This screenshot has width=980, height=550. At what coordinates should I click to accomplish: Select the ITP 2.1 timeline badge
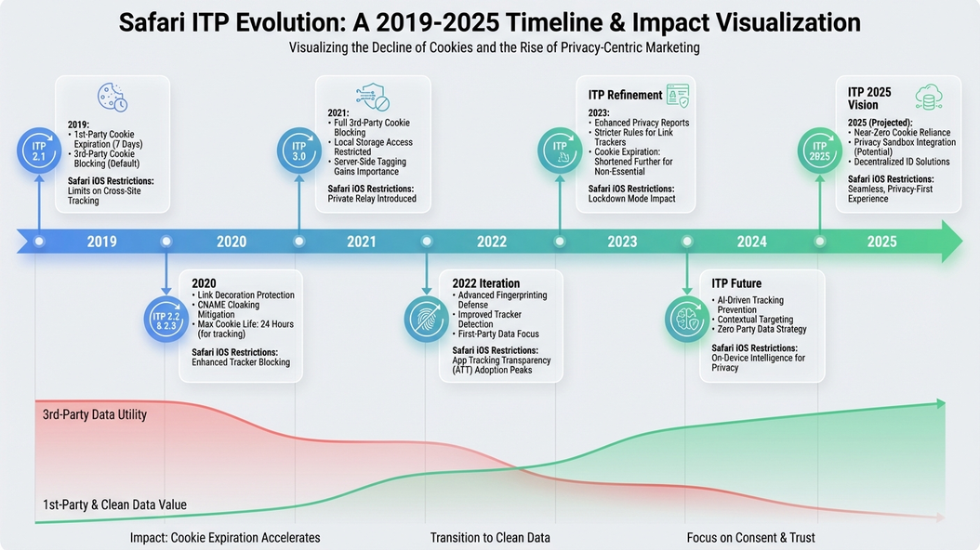click(x=37, y=151)
